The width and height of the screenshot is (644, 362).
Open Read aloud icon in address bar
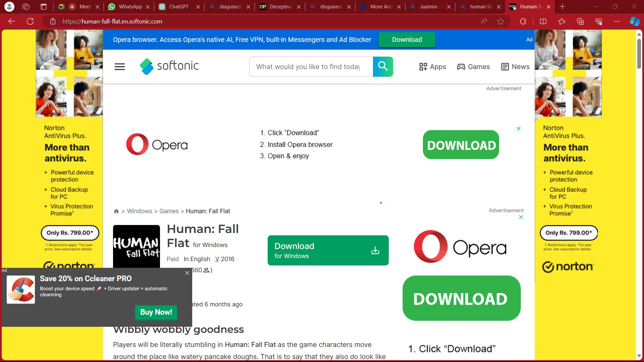(x=484, y=21)
